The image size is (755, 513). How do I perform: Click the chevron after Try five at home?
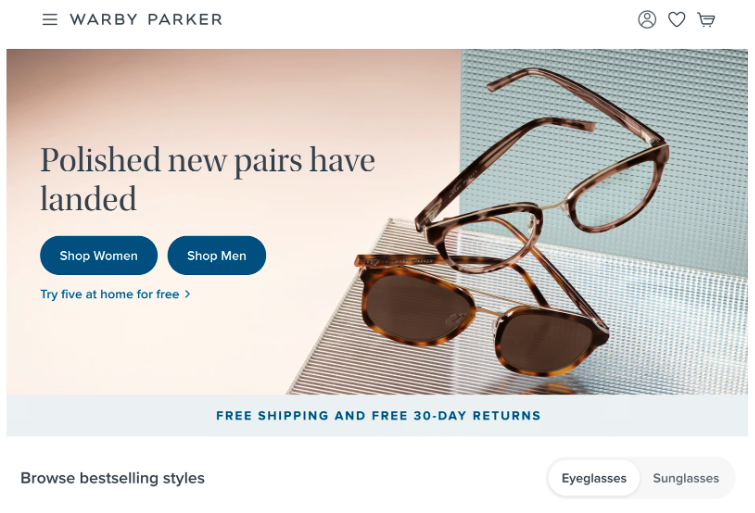click(x=188, y=294)
